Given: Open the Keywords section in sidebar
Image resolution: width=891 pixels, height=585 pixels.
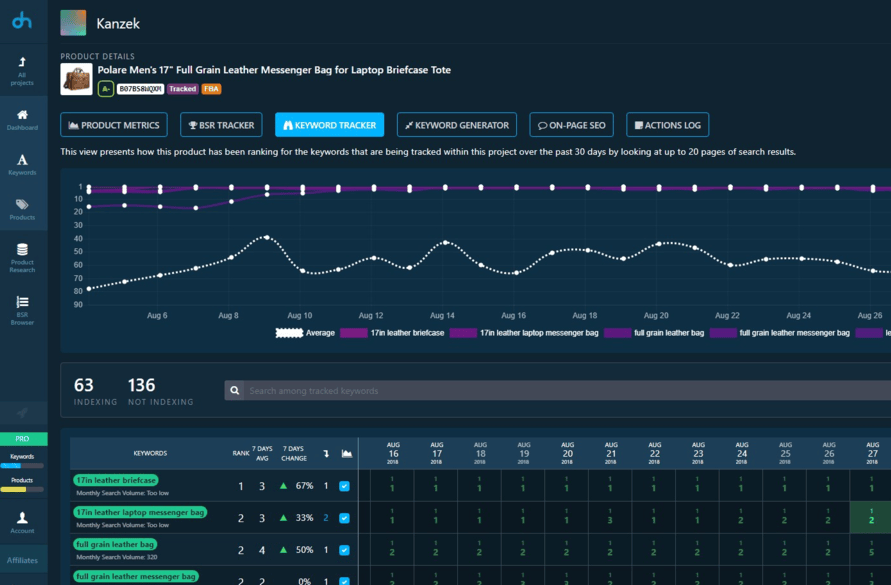Looking at the screenshot, I should [22, 164].
